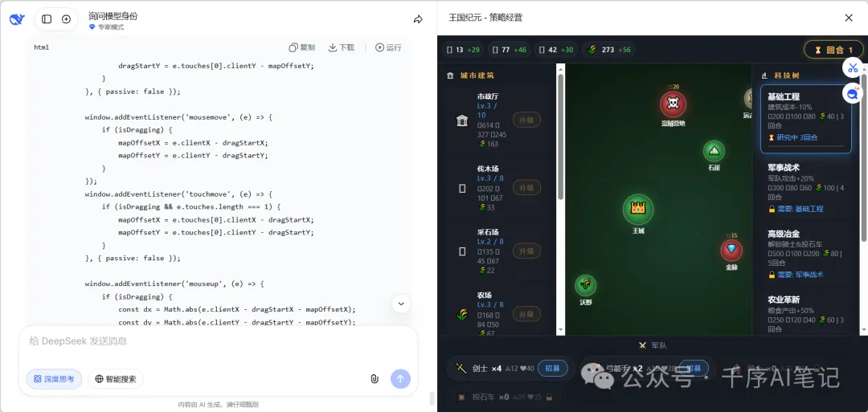Click the 农场 wheat icon

pos(462,315)
